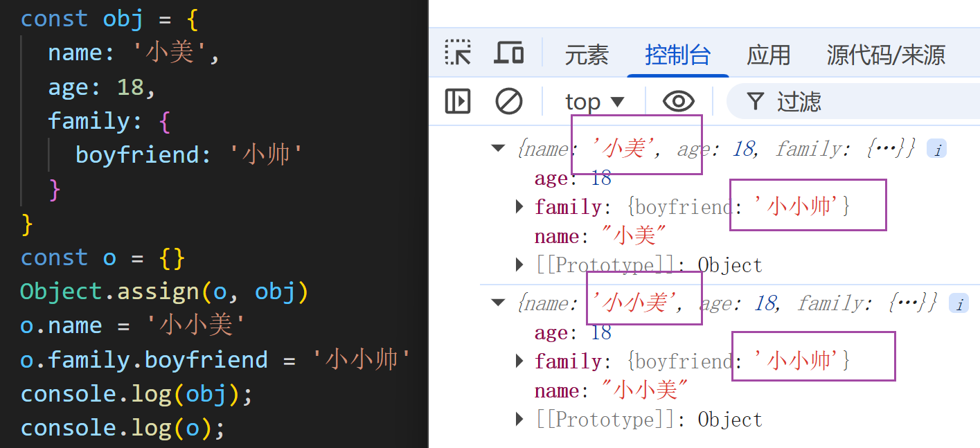Collapse the second logged object with name '小小美'
Screen dimensions: 980x448
point(498,303)
